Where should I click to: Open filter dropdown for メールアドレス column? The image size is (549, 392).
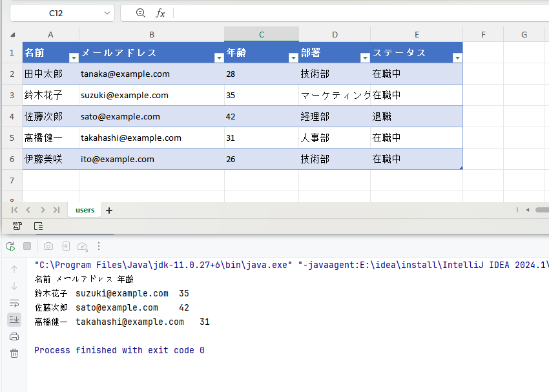pos(219,57)
